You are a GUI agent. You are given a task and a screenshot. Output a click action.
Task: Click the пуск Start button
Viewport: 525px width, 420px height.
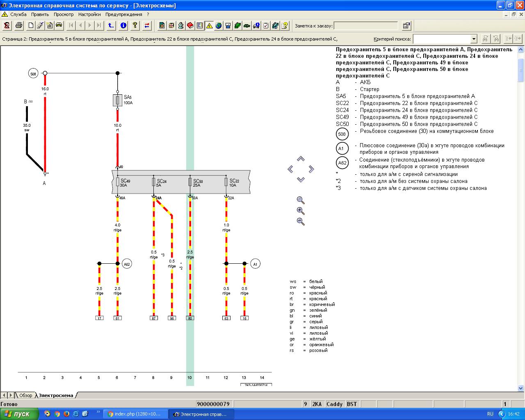20,414
